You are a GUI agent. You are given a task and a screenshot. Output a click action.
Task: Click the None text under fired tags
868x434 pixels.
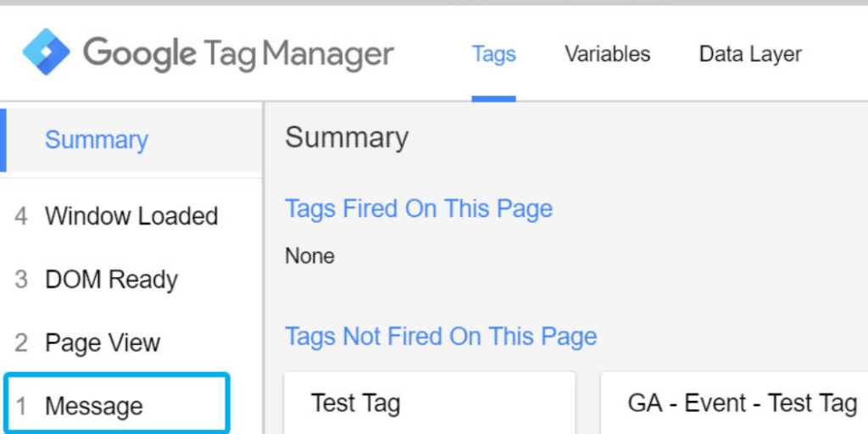tap(309, 256)
